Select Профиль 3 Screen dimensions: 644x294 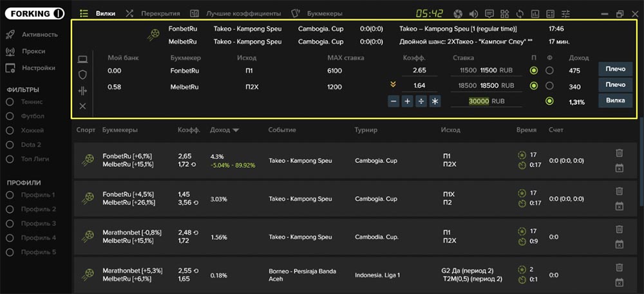pos(10,223)
